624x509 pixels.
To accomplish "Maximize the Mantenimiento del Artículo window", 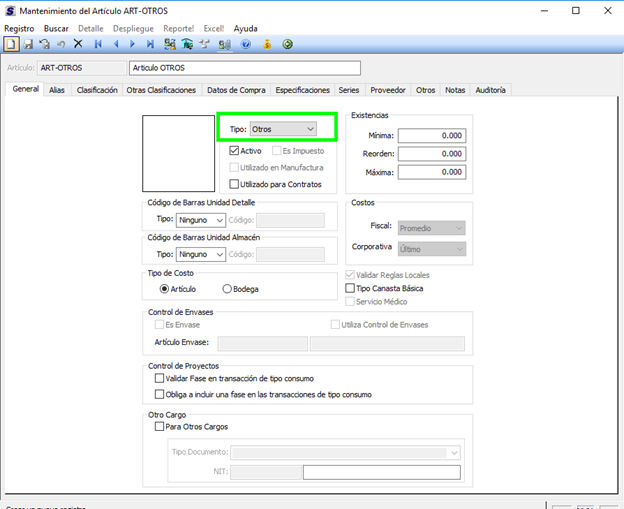I will (x=576, y=11).
